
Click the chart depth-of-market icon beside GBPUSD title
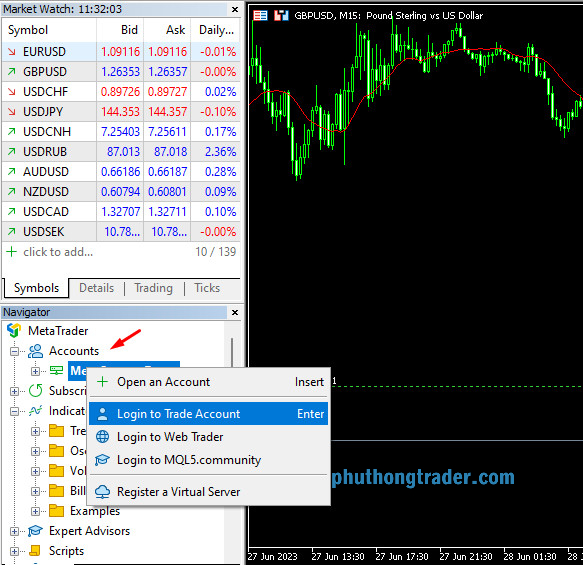(260, 16)
